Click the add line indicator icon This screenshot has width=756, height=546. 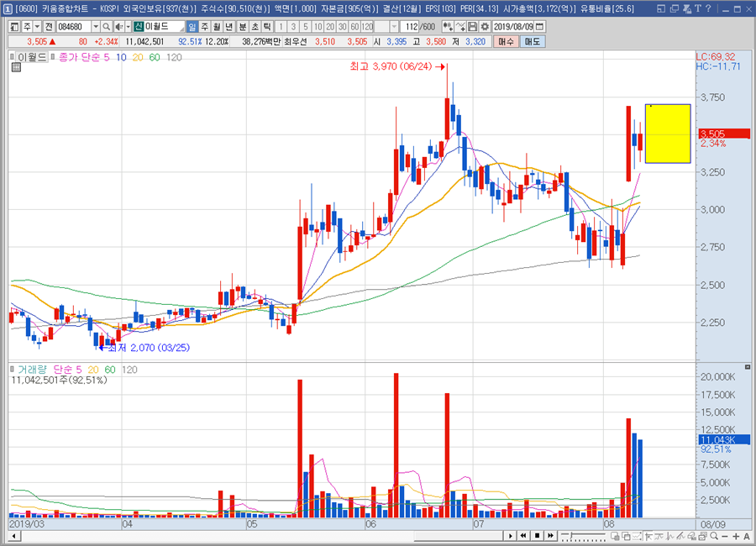[x=460, y=27]
